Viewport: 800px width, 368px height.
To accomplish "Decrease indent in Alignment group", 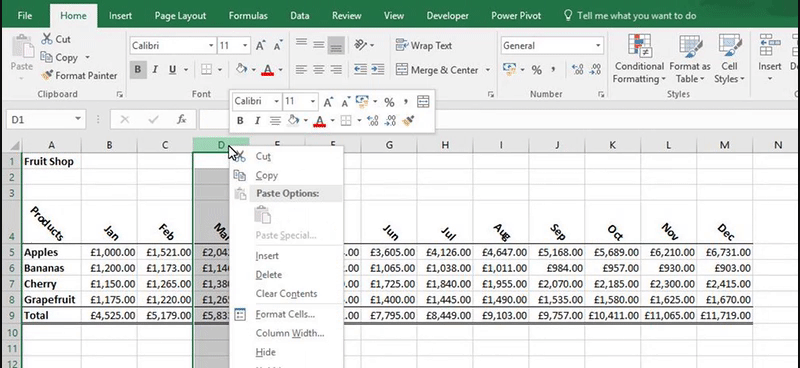I will pyautogui.click(x=360, y=69).
